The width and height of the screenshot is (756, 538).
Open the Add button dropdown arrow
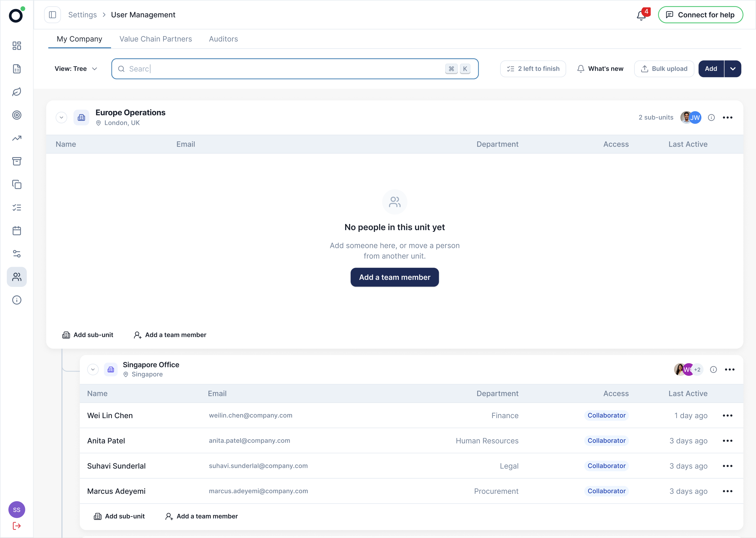[x=732, y=69]
